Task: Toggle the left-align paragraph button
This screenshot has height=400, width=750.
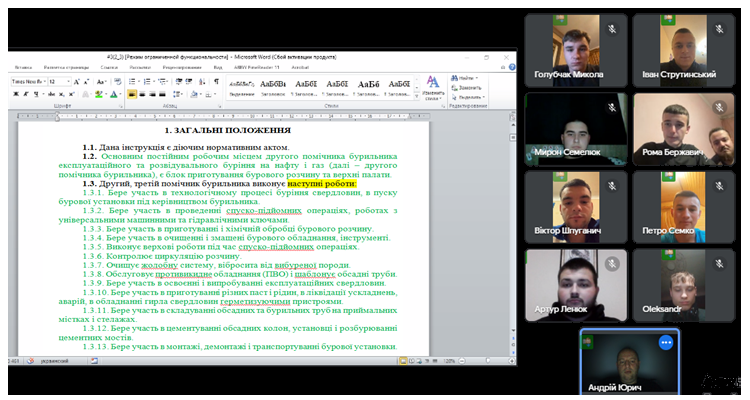Action: (x=131, y=94)
